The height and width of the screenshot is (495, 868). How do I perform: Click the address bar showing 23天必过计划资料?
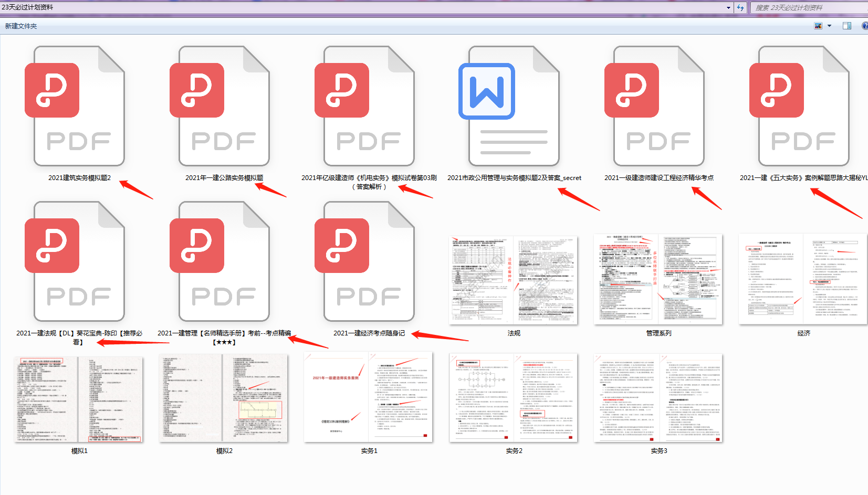tap(362, 7)
